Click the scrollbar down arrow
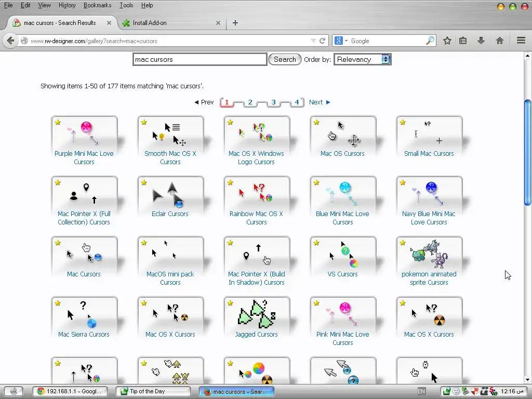Screen dimensions: 532x399 (527, 380)
